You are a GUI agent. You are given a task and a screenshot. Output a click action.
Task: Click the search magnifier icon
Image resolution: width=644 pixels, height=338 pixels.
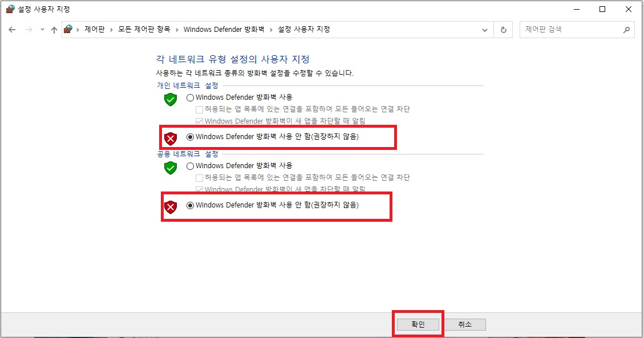point(626,30)
